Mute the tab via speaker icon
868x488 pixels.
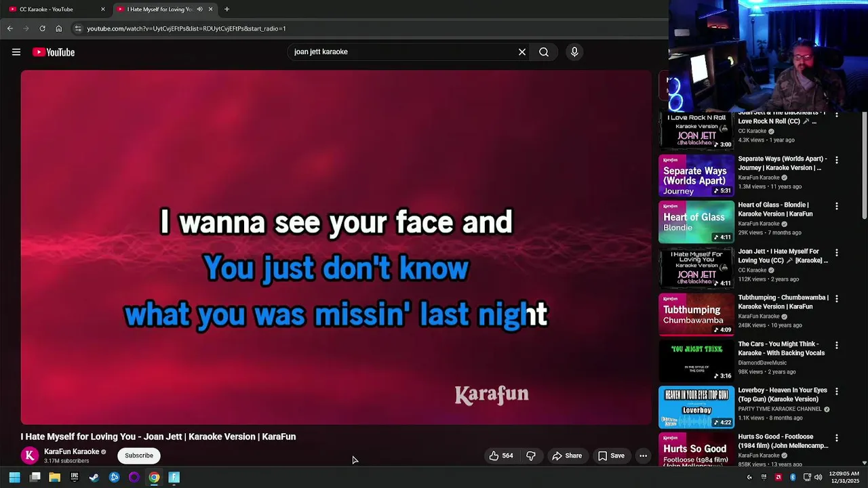tap(199, 9)
